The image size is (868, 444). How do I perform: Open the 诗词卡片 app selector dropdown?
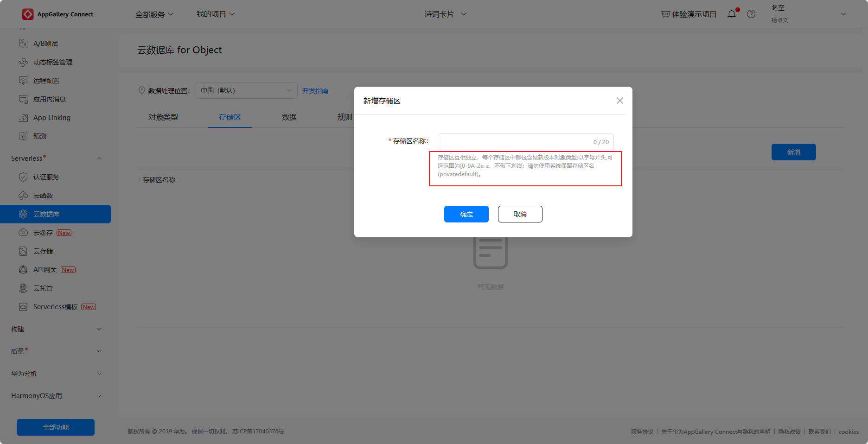coord(445,14)
